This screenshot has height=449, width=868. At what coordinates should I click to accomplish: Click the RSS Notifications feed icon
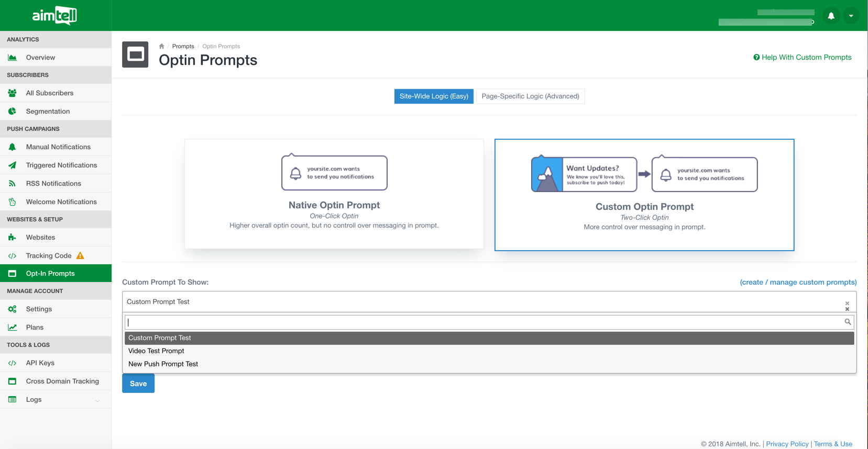[12, 184]
